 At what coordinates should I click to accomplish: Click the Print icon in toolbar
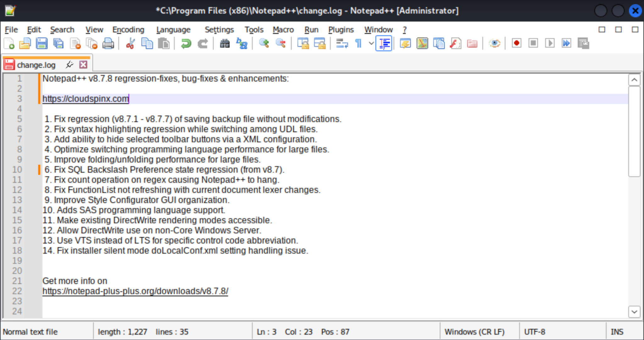pos(108,43)
